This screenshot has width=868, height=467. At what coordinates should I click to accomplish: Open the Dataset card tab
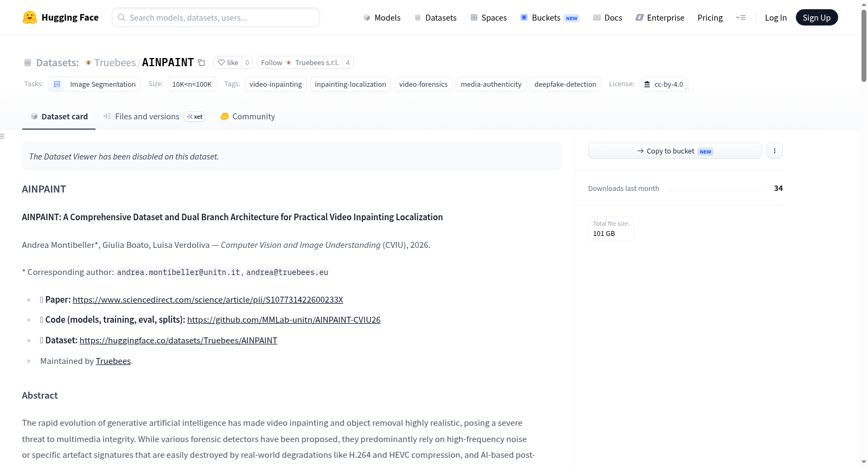coord(59,116)
